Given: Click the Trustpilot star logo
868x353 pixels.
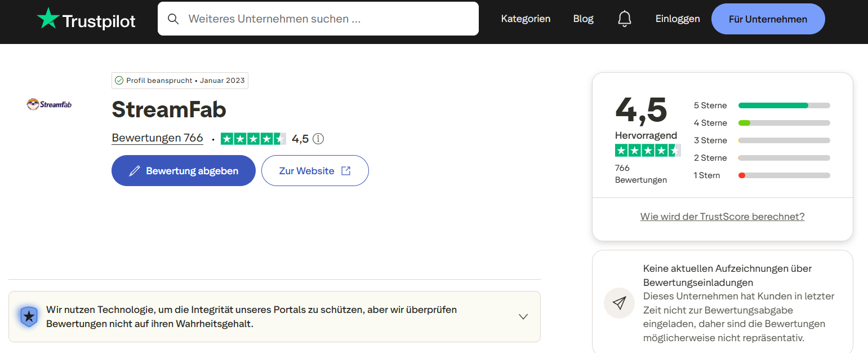Looking at the screenshot, I should (x=48, y=18).
